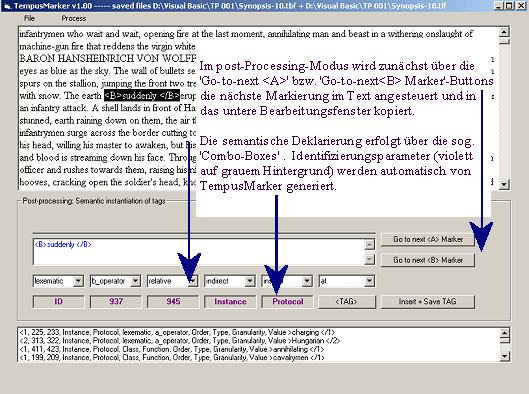This screenshot has width=529, height=394.
Task: Click the Instance parameter field
Action: 230,302
